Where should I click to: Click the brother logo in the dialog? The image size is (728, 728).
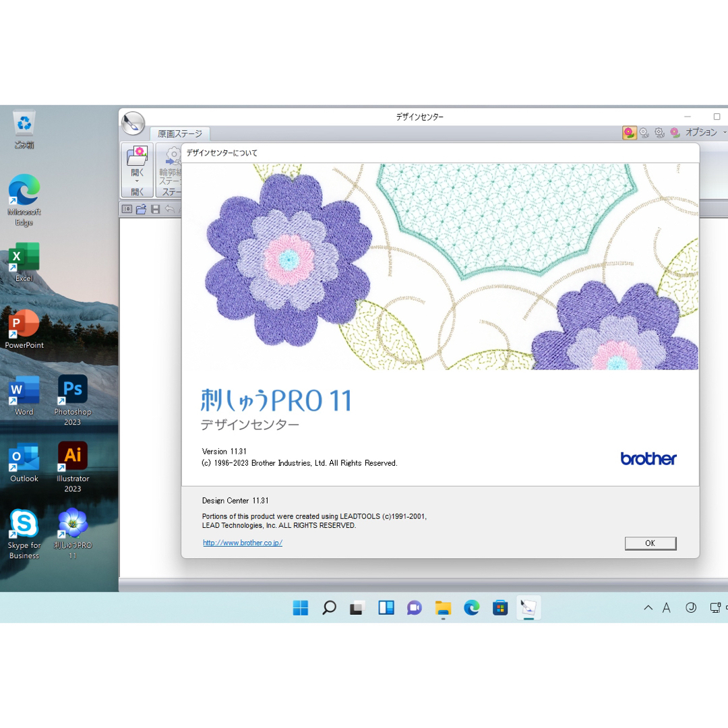tap(648, 459)
